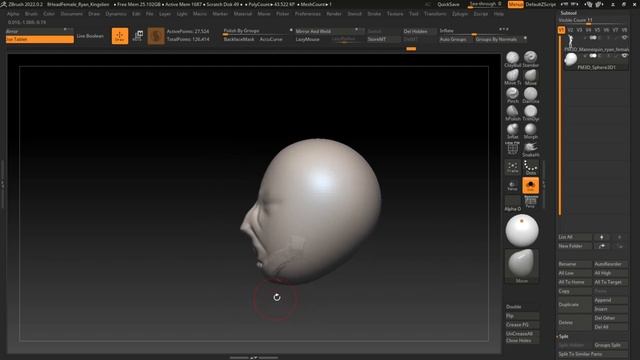Toggle visibility eye of Mannequin subtool

coord(624,38)
